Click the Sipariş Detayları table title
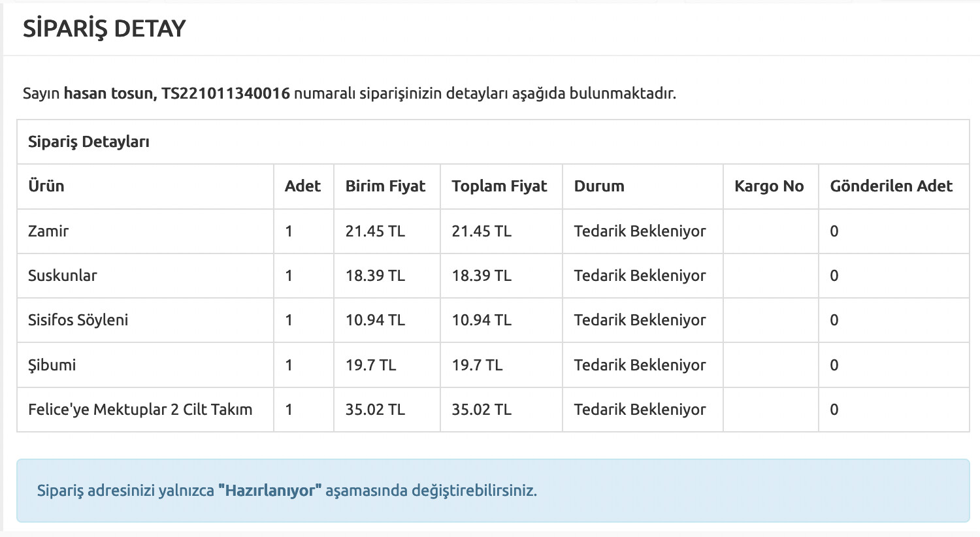 pos(89,142)
